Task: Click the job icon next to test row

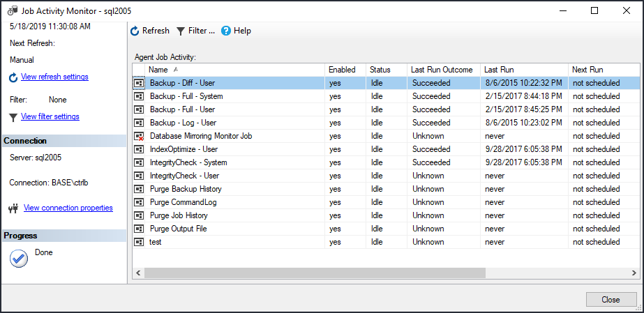Action: coord(139,242)
